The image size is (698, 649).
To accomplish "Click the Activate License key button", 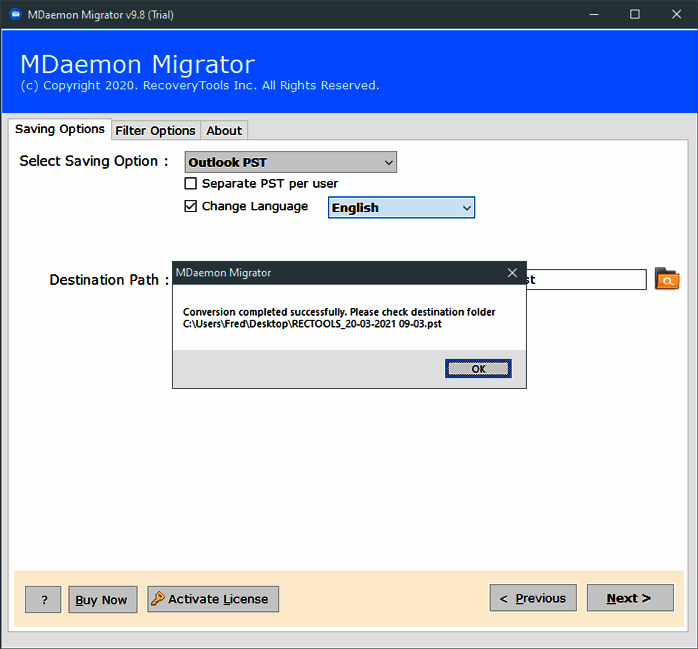I will click(x=213, y=599).
